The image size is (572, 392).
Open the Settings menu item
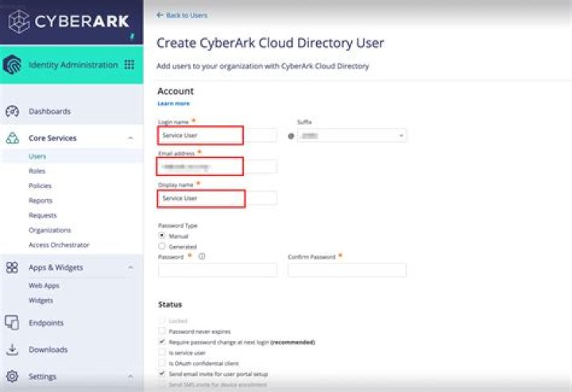[42, 376]
